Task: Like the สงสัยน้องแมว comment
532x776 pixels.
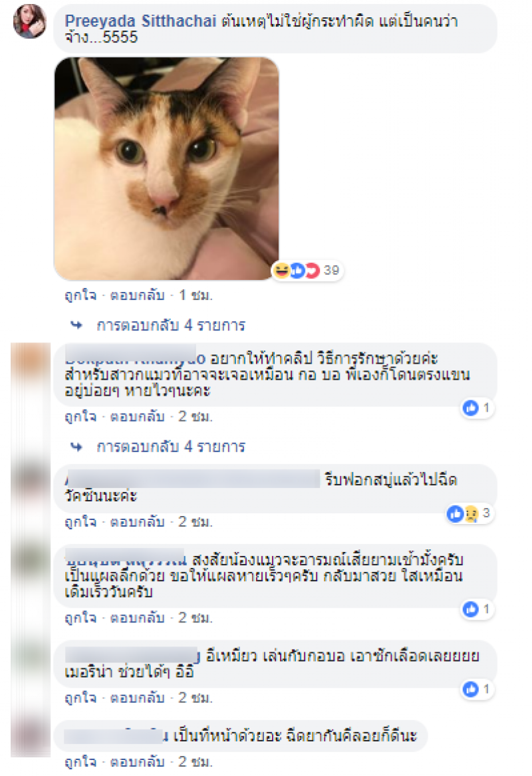Action: click(x=80, y=618)
